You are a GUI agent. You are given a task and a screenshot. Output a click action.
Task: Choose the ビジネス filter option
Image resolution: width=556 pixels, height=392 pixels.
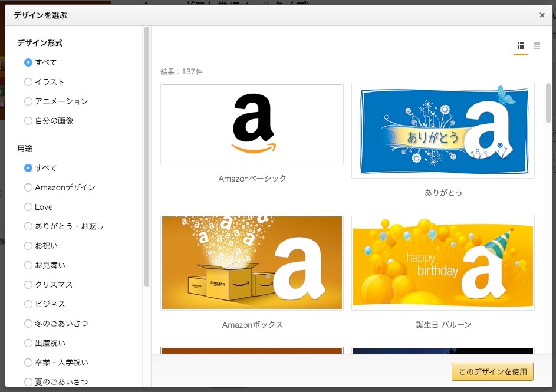coord(28,304)
